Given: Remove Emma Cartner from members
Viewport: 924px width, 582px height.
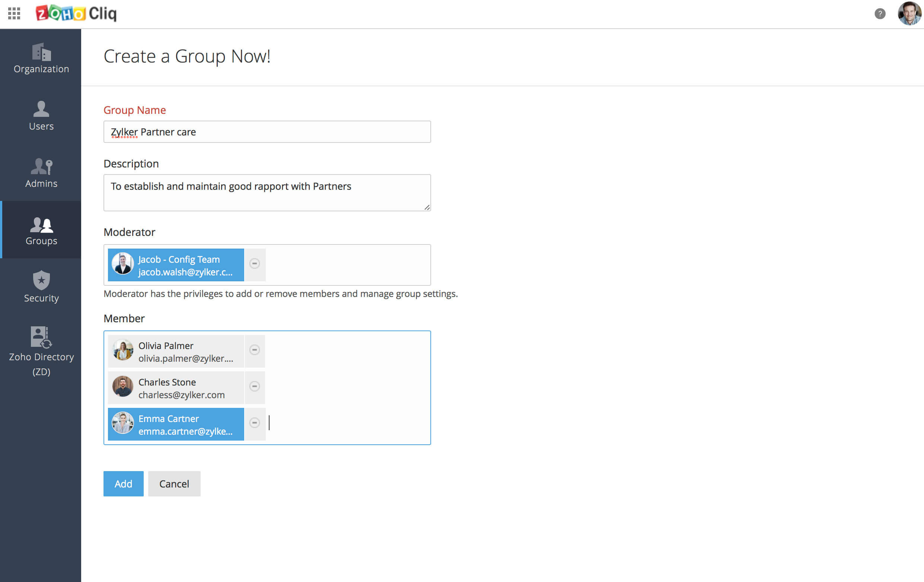Looking at the screenshot, I should pyautogui.click(x=254, y=423).
